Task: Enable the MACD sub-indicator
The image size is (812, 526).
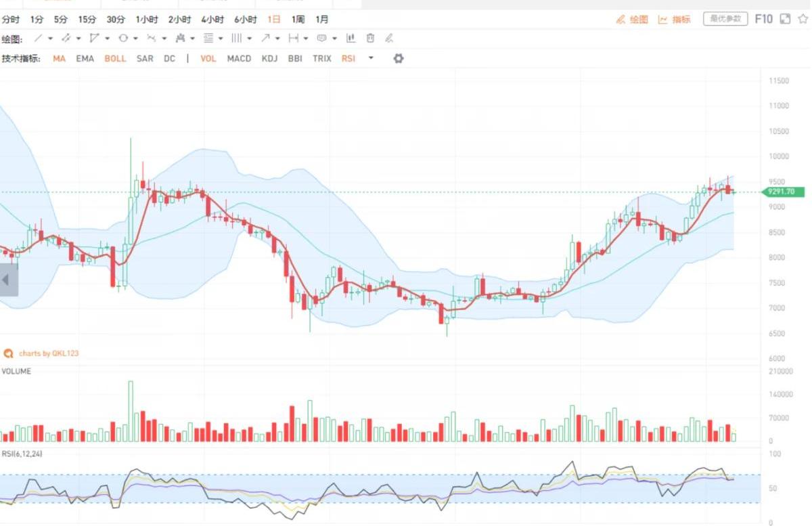Action: [239, 59]
